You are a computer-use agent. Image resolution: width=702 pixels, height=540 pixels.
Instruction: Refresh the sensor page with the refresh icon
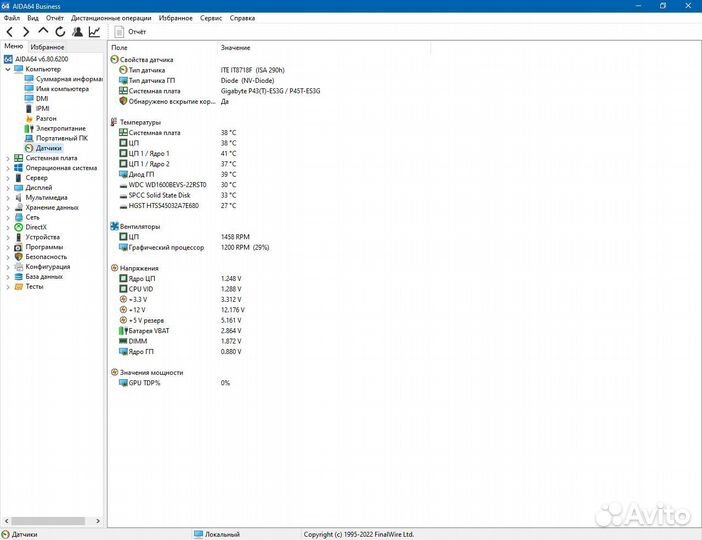60,32
